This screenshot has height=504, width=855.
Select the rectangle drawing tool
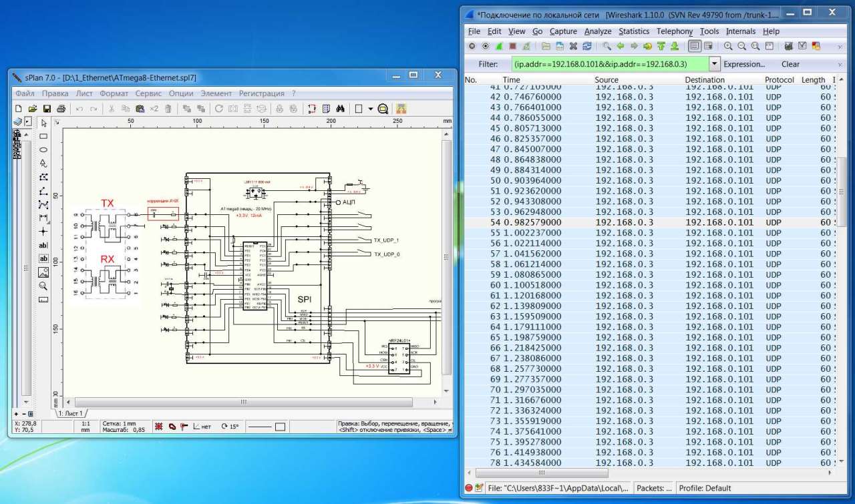pyautogui.click(x=43, y=136)
